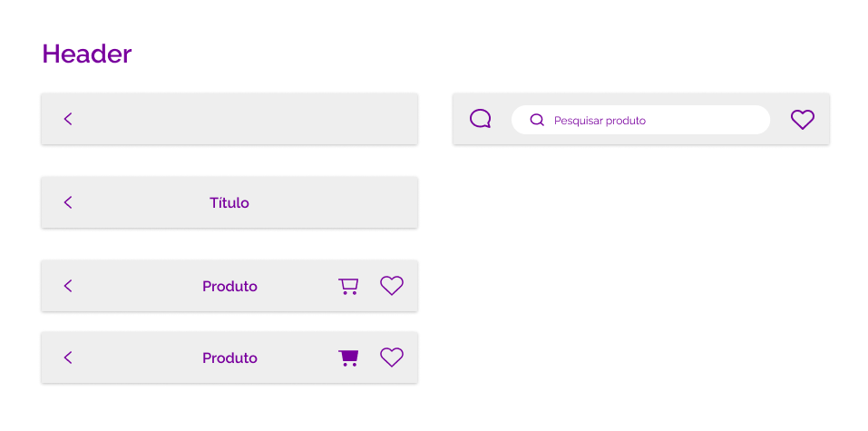Open the filled shopping cart icon
This screenshot has height=431, width=868.
pos(348,358)
